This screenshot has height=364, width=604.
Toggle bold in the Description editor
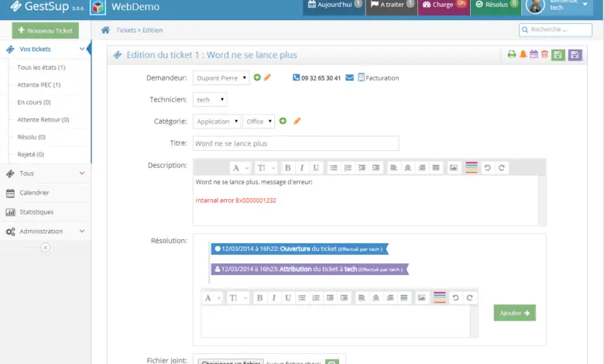(x=287, y=167)
